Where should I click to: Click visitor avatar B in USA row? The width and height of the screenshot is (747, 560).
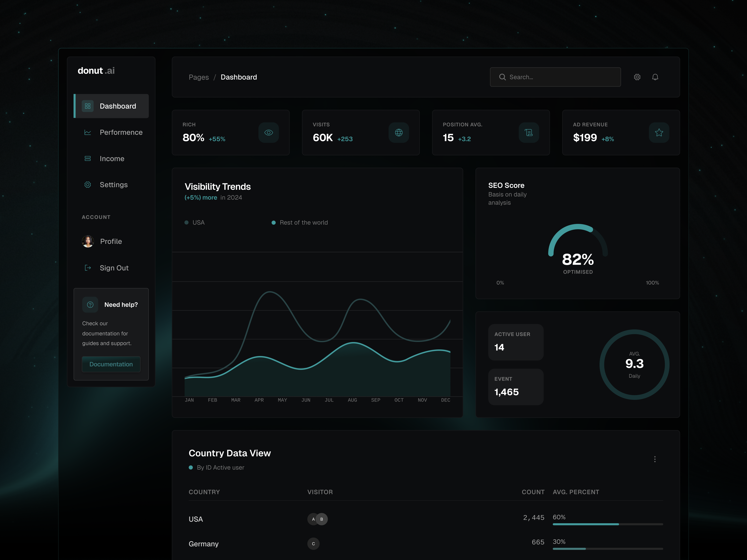pos(322,519)
